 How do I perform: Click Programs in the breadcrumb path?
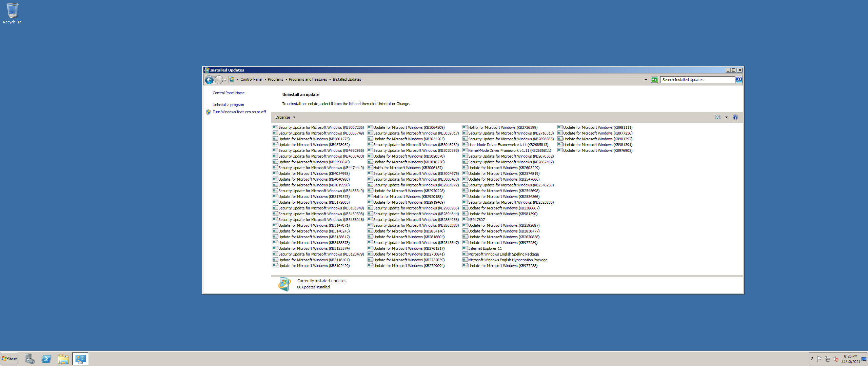275,79
